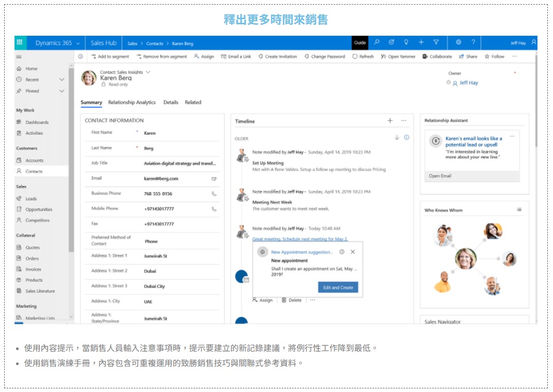The image size is (553, 392).
Task: Toggle the hamburger navigation menu
Action: 19,57
